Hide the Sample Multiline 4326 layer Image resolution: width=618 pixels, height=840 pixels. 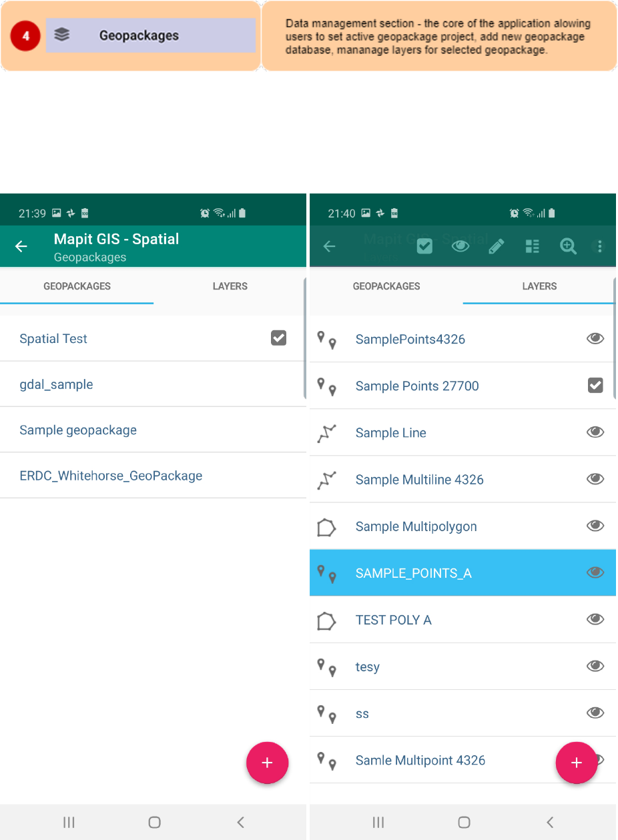point(595,479)
